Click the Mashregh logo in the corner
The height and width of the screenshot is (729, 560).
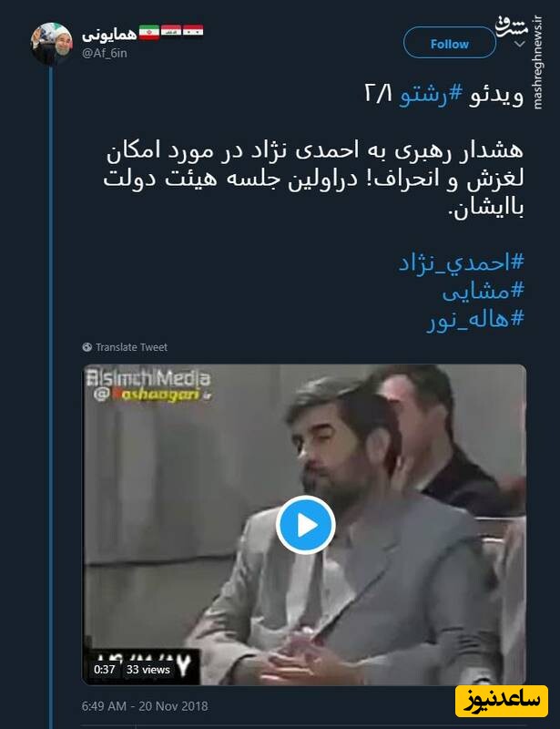(x=511, y=26)
